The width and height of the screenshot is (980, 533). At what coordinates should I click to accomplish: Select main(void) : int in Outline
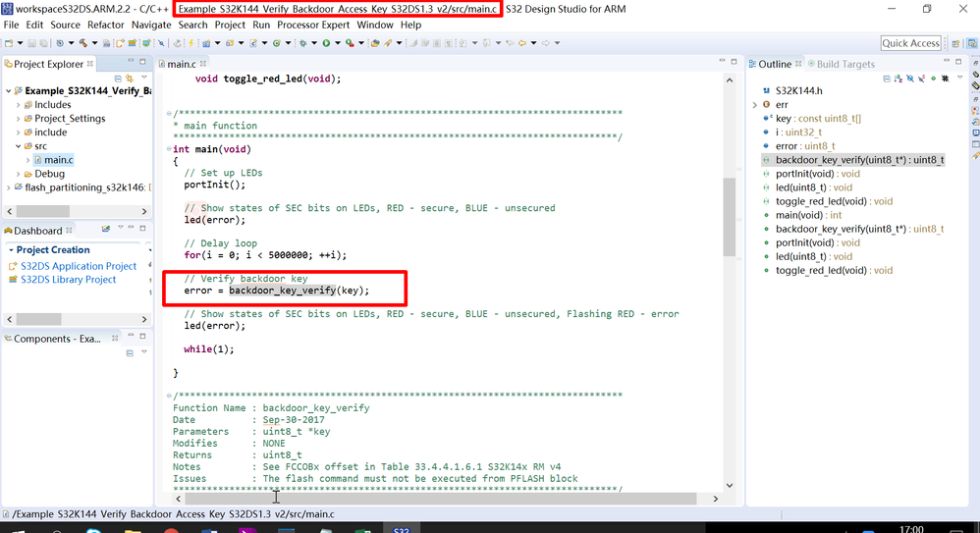pos(808,215)
